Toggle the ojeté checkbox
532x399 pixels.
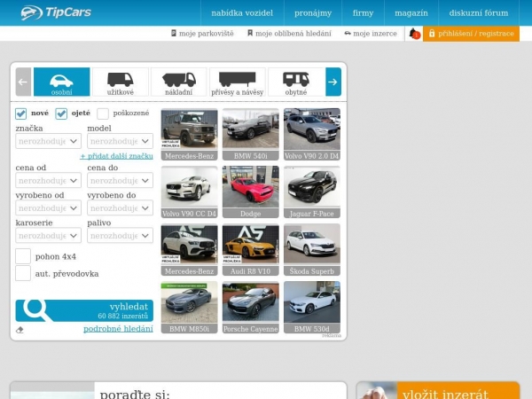click(x=61, y=113)
